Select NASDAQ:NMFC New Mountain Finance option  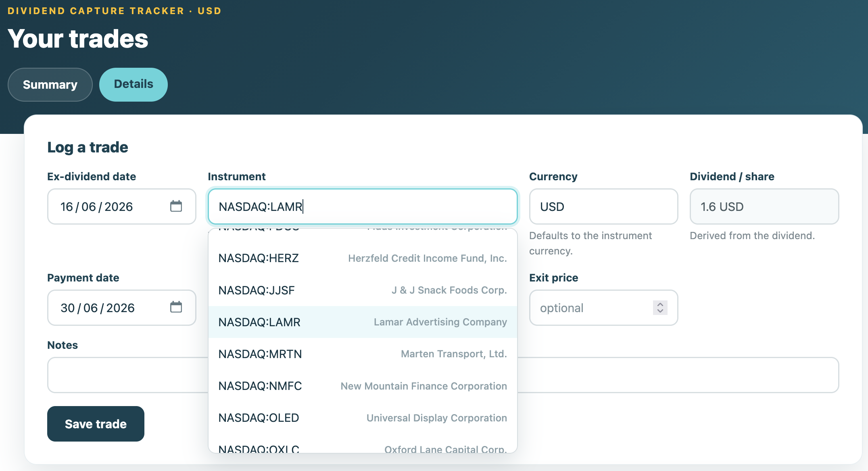pos(363,386)
